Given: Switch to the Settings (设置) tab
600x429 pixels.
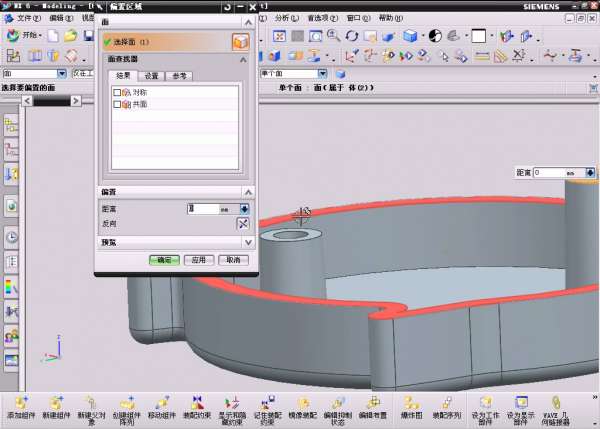Looking at the screenshot, I should [x=151, y=76].
